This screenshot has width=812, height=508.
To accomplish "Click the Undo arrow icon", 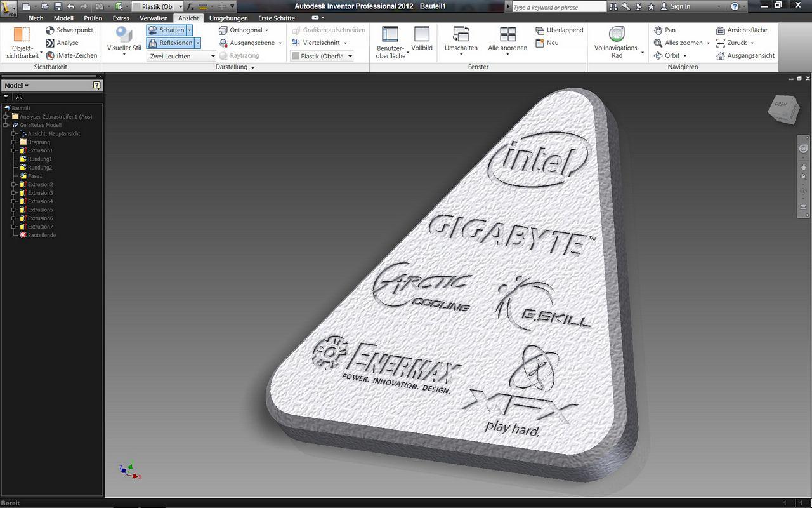I will tap(70, 6).
